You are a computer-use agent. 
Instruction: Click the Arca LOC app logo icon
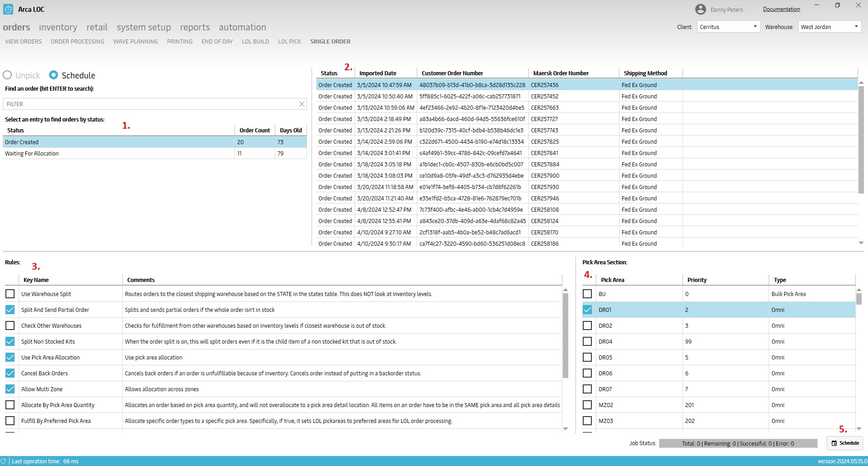tap(8, 9)
